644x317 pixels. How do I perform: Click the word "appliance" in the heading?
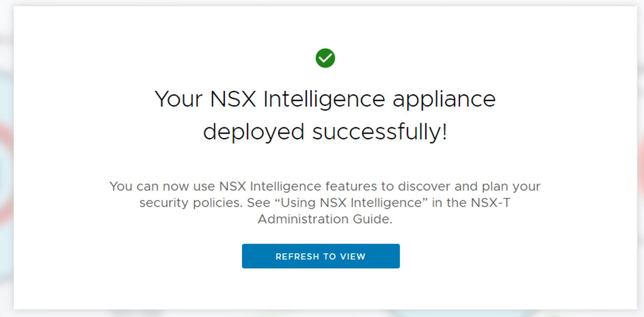pos(444,99)
